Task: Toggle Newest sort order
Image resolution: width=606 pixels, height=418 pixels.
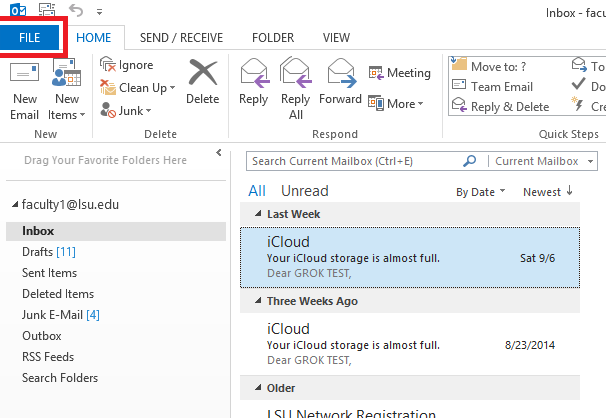Action: [x=548, y=192]
